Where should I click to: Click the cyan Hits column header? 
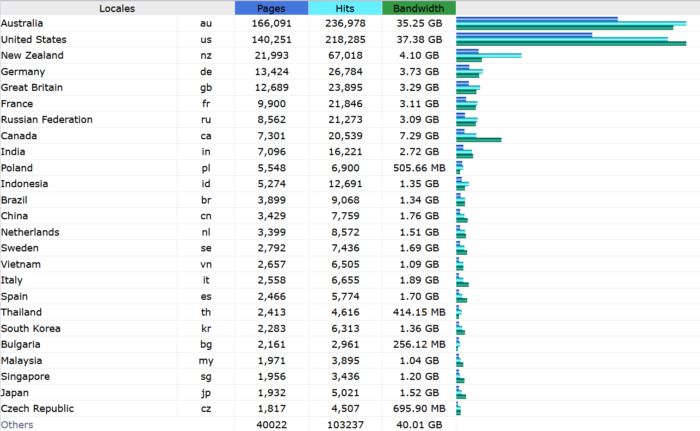pos(344,8)
